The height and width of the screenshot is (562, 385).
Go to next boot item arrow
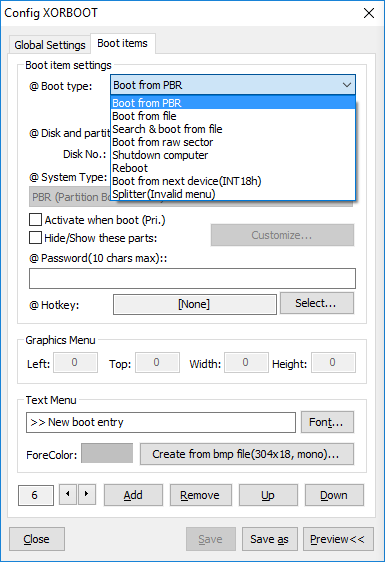[87, 494]
